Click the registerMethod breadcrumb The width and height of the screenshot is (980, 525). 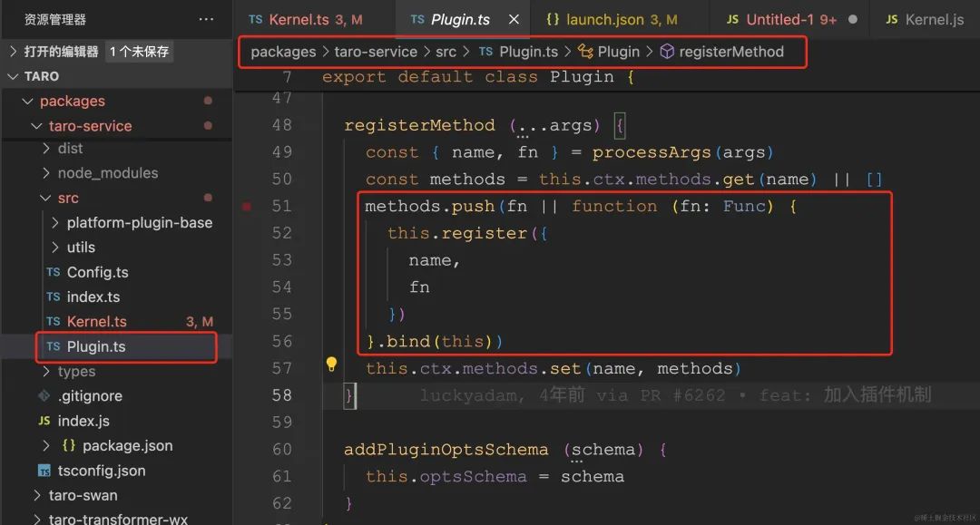point(731,52)
